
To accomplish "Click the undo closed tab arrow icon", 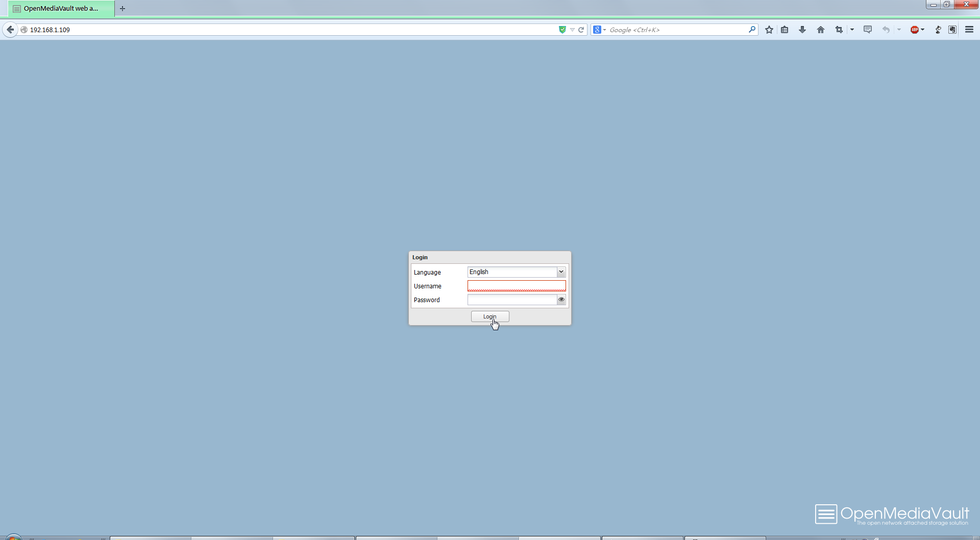I will [886, 30].
